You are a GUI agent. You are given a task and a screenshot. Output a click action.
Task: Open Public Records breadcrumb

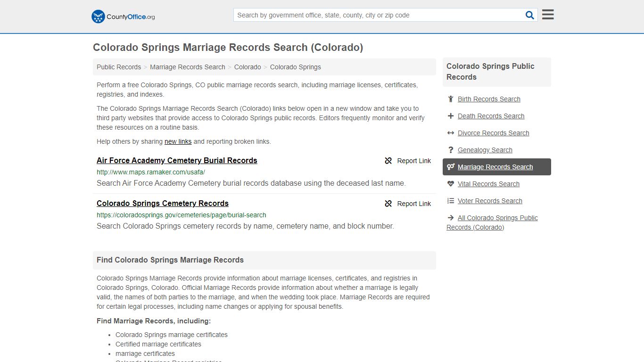pyautogui.click(x=119, y=67)
